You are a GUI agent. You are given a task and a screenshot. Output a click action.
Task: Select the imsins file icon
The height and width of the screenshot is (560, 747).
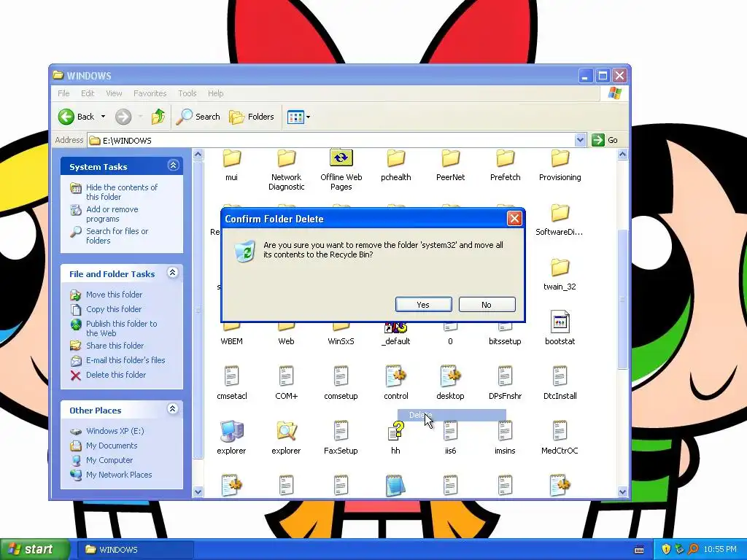point(505,431)
